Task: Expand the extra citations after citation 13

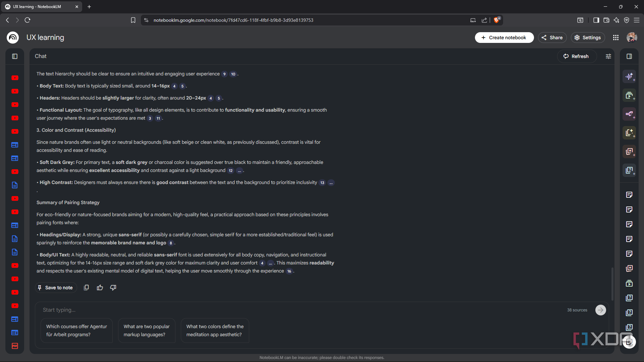Action: 331,183
